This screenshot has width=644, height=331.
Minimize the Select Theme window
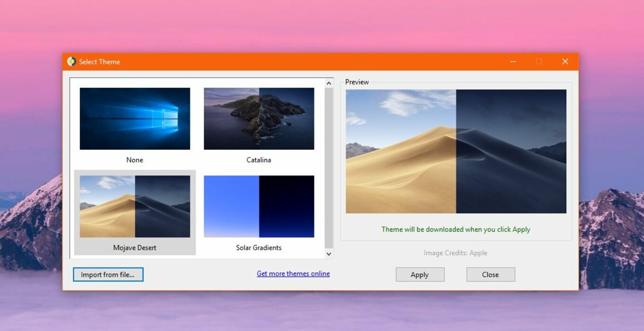click(x=513, y=61)
